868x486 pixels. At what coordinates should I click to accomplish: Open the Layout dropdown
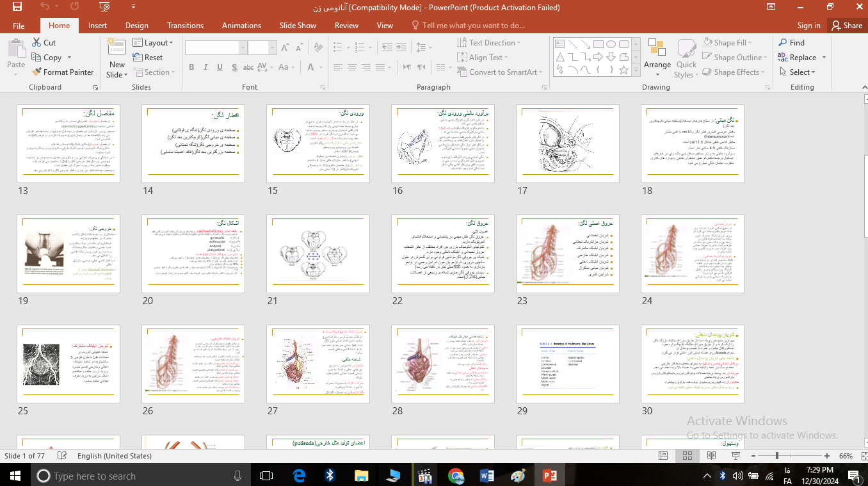tap(154, 43)
